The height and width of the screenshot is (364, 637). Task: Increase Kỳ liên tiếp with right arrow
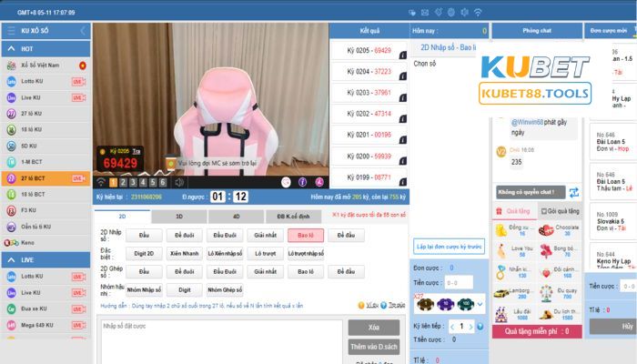click(470, 327)
